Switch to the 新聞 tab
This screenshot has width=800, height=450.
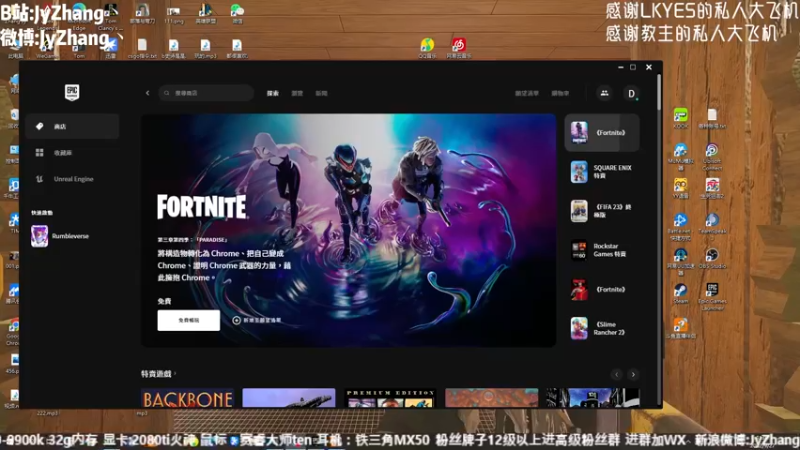click(x=321, y=93)
